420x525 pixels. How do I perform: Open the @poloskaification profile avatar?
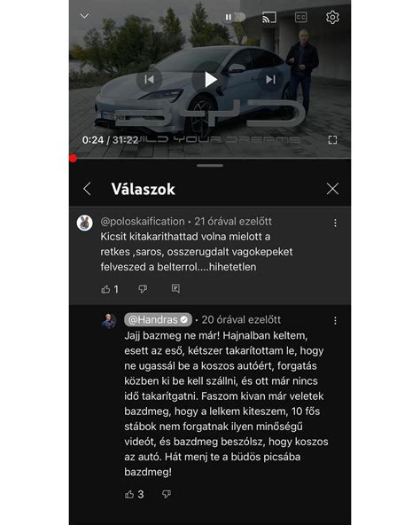pyautogui.click(x=85, y=223)
